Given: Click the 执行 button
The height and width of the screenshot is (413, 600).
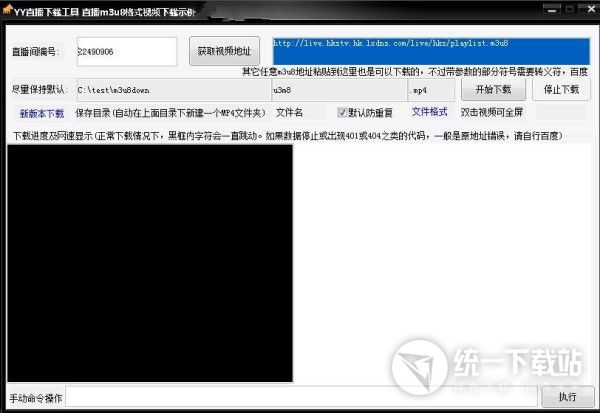Looking at the screenshot, I should click(567, 397).
